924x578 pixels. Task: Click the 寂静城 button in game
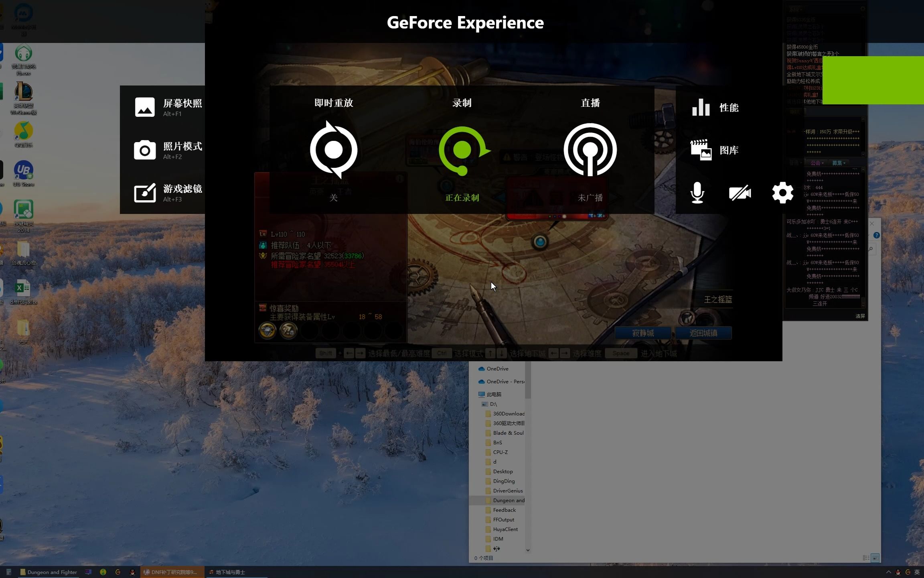pos(643,333)
